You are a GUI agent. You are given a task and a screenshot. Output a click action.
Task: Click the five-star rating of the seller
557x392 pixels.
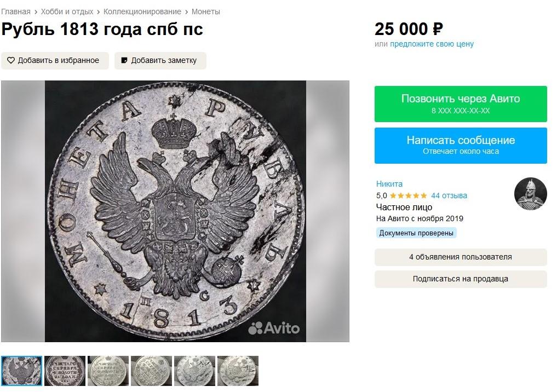(408, 195)
